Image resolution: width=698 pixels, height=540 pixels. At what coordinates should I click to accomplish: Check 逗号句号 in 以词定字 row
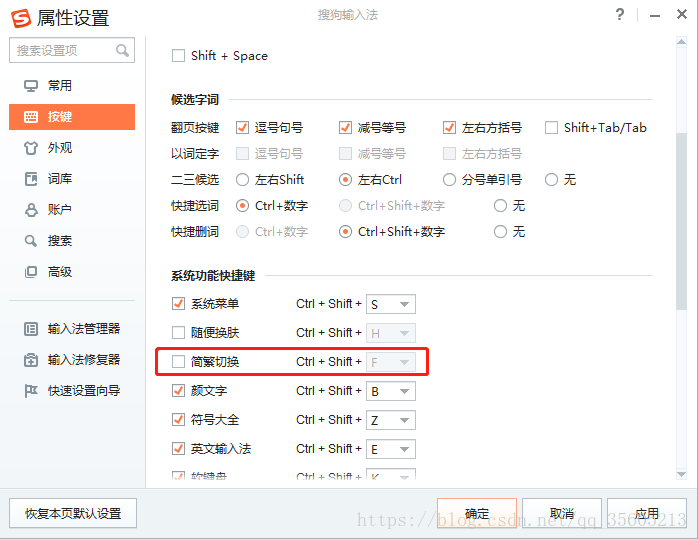click(x=242, y=154)
